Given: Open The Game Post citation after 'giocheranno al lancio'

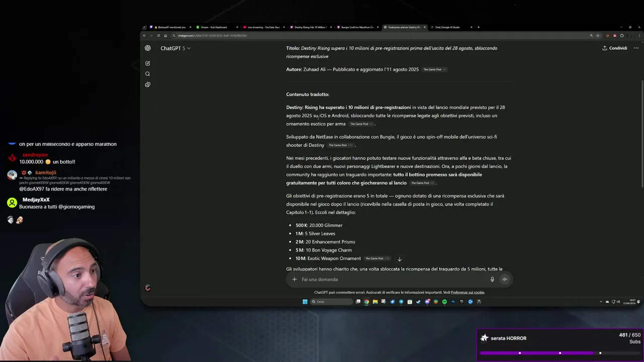Looking at the screenshot, I should point(423,183).
